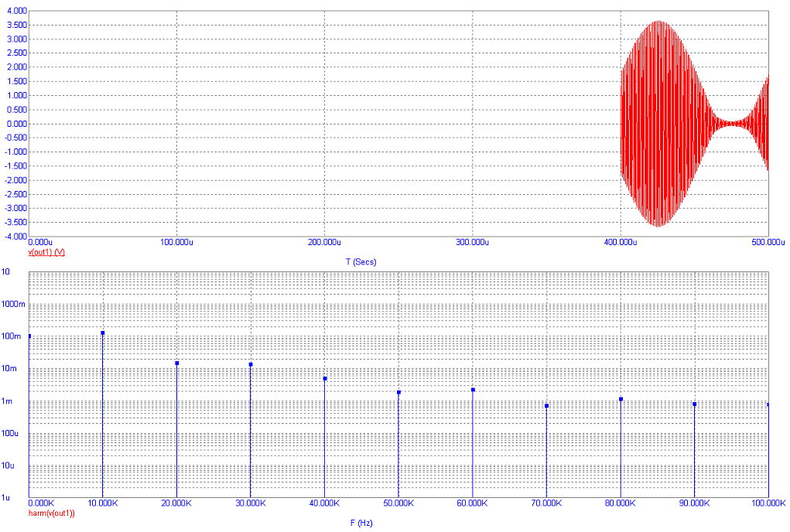Image resolution: width=790 pixels, height=532 pixels.
Task: Pick the 20.000K harmonic marker point
Action: tap(177, 363)
